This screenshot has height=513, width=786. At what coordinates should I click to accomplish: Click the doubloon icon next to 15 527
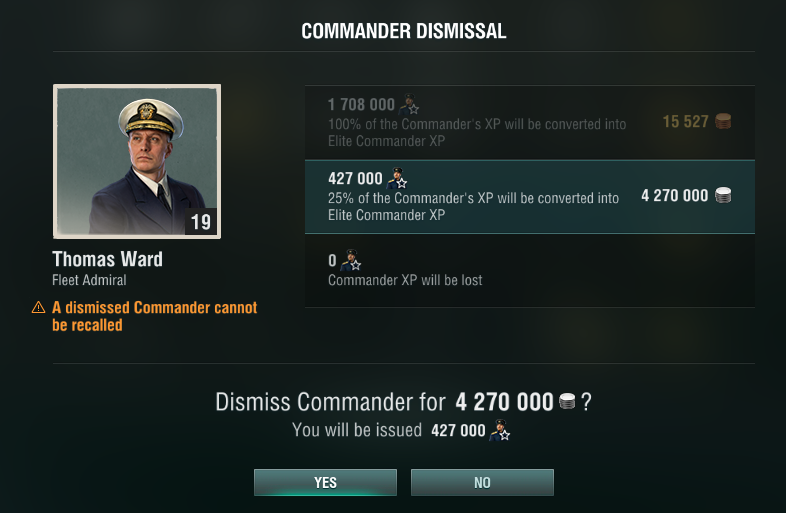point(722,122)
